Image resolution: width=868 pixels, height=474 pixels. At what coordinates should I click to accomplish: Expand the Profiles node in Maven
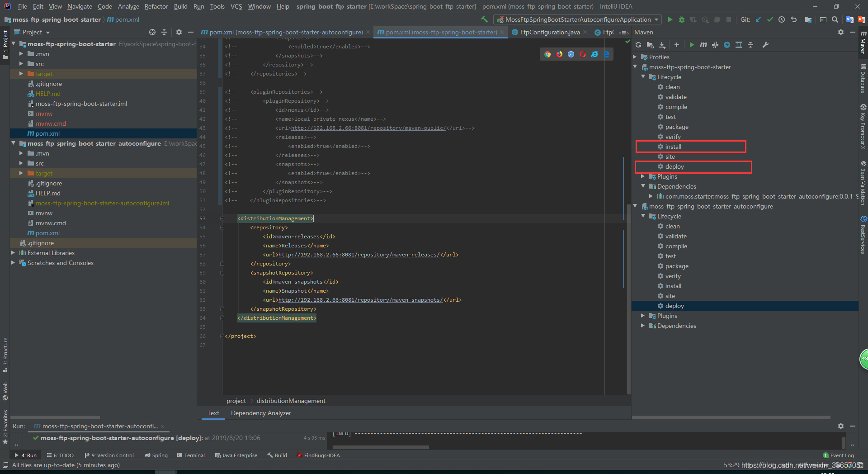[635, 57]
